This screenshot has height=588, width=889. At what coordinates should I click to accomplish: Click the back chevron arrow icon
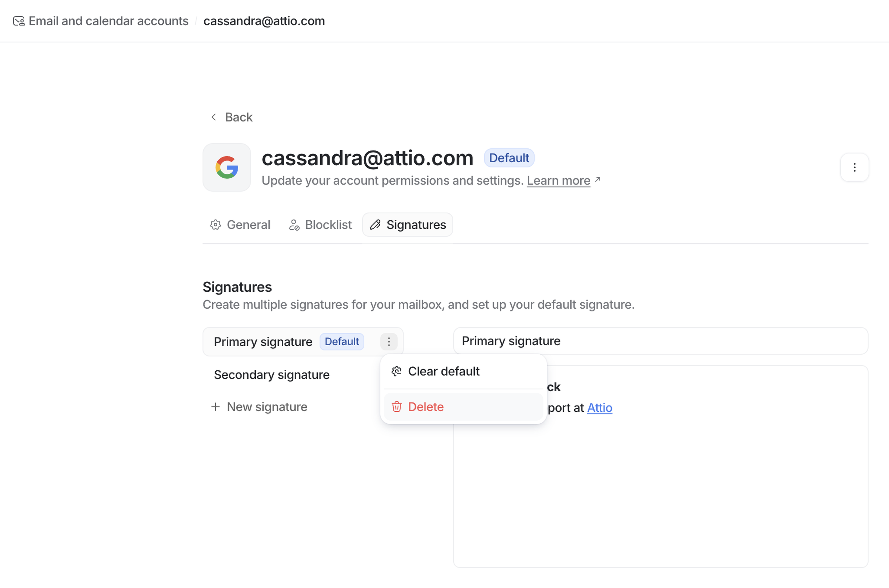pyautogui.click(x=214, y=117)
